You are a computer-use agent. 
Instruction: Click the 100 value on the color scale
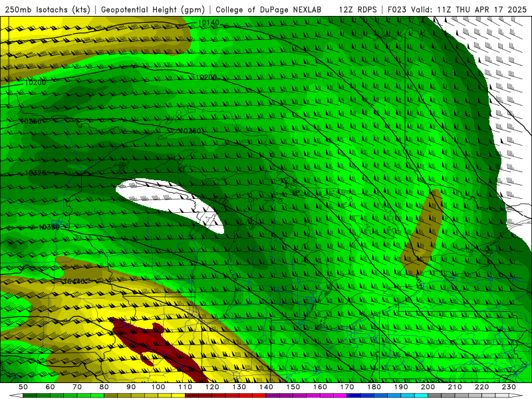click(158, 387)
